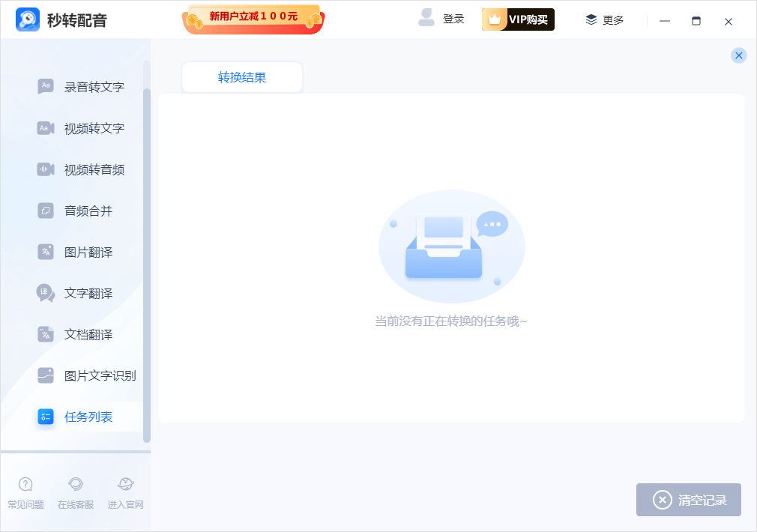
Task: Select the 任务列表 blue list icon
Action: 46,417
